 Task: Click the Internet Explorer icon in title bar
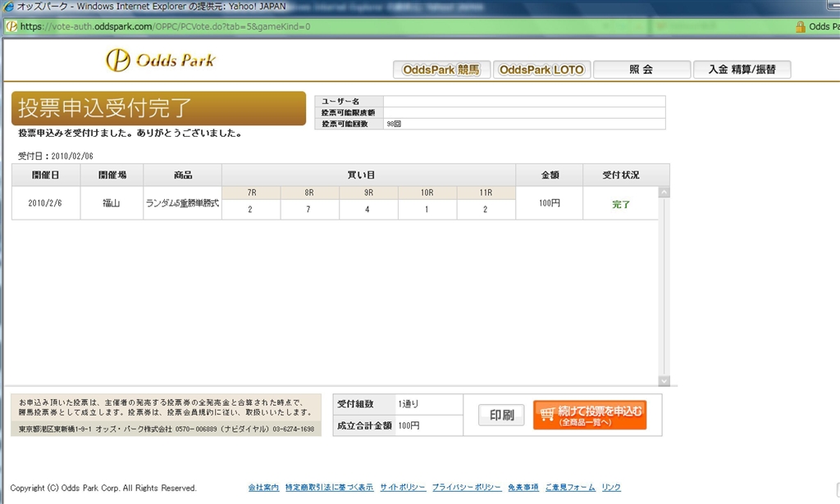point(8,7)
